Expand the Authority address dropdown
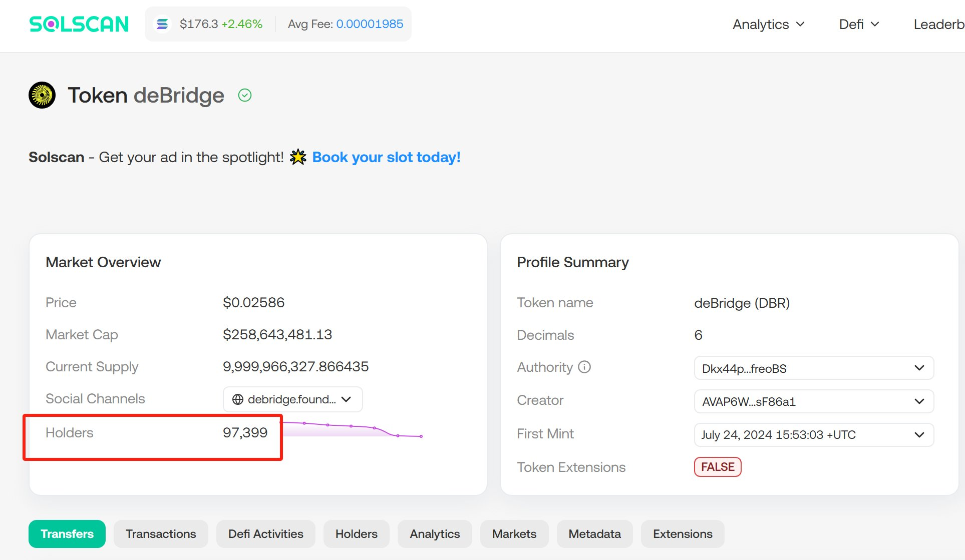The image size is (965, 560). [919, 368]
